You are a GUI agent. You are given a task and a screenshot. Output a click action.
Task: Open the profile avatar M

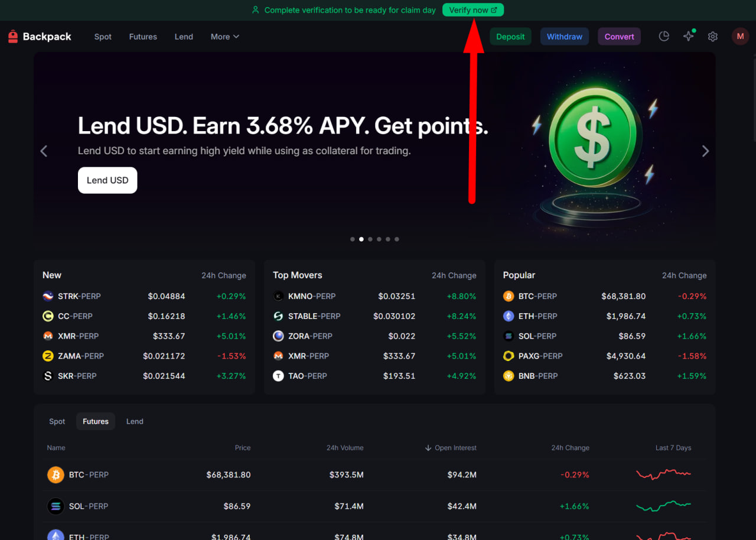pyautogui.click(x=741, y=37)
